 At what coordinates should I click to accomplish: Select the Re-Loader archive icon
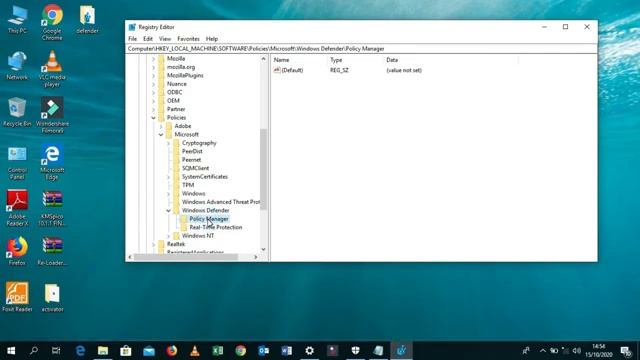(x=52, y=251)
